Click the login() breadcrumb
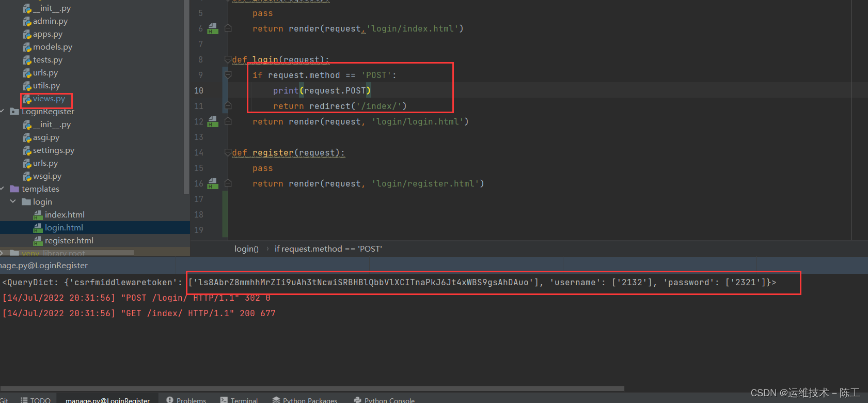Screen dimensions: 868x403 pyautogui.click(x=246, y=249)
